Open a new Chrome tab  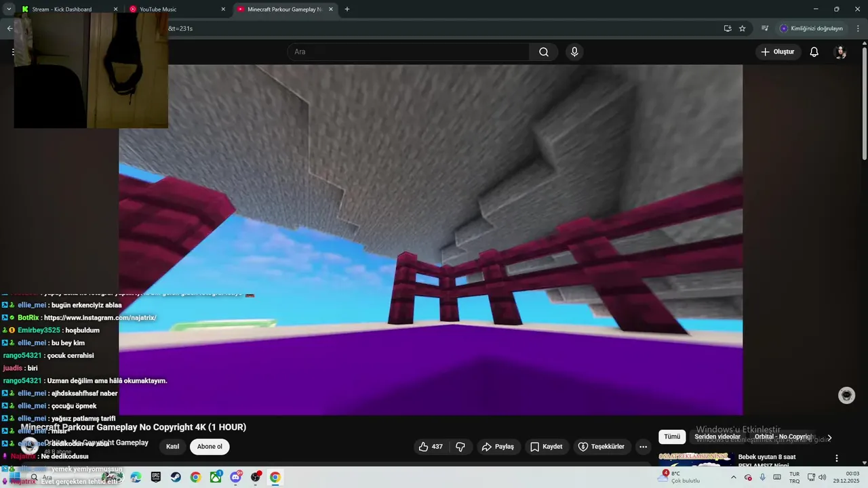coord(347,9)
